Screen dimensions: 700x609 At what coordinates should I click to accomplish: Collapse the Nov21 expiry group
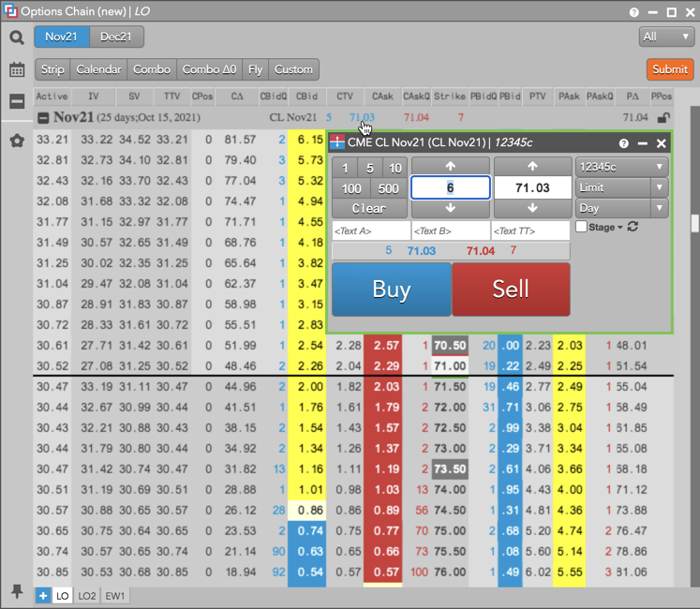pos(43,118)
